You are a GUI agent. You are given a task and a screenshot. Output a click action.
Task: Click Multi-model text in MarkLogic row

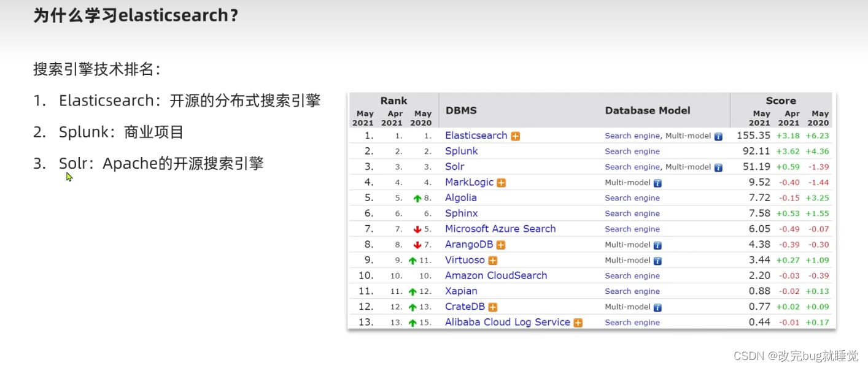tap(627, 183)
